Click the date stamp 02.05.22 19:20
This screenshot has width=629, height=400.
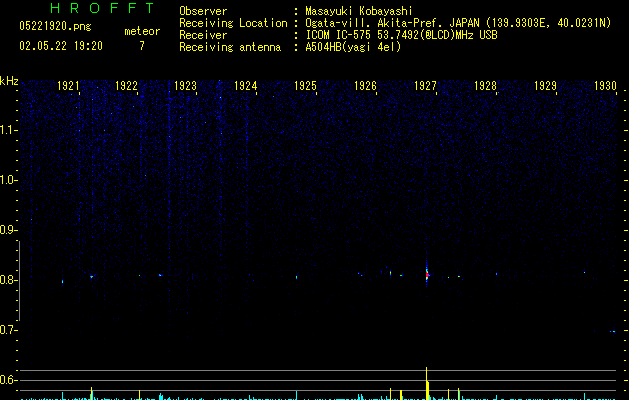click(61, 46)
